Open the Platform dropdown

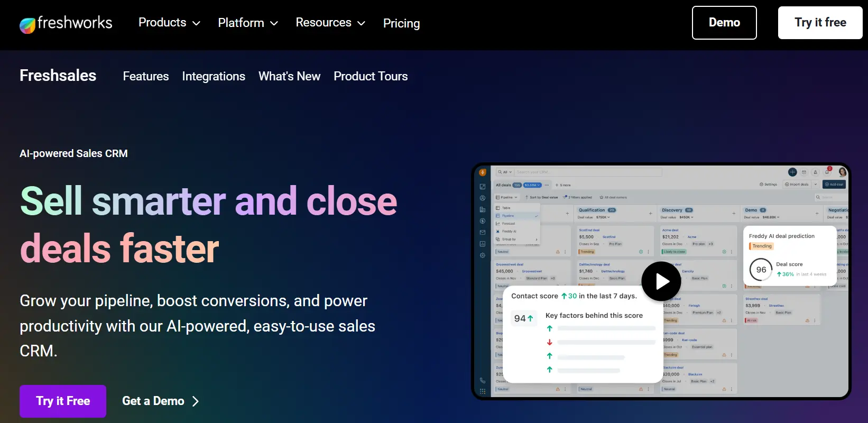tap(247, 23)
